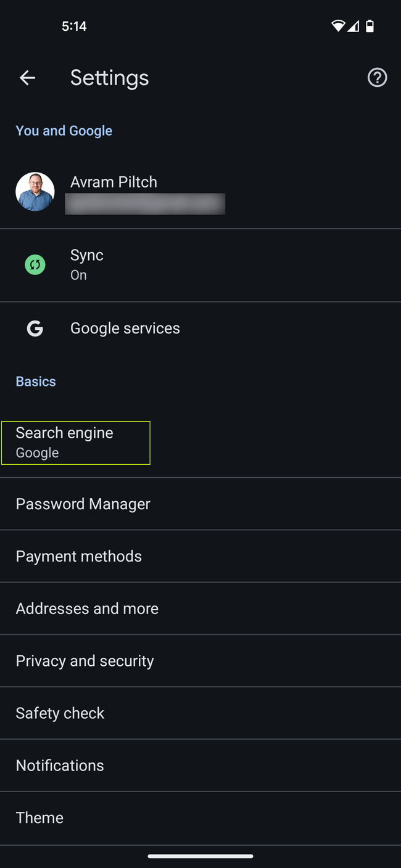The image size is (401, 868).
Task: Open Password Manager
Action: click(x=200, y=504)
